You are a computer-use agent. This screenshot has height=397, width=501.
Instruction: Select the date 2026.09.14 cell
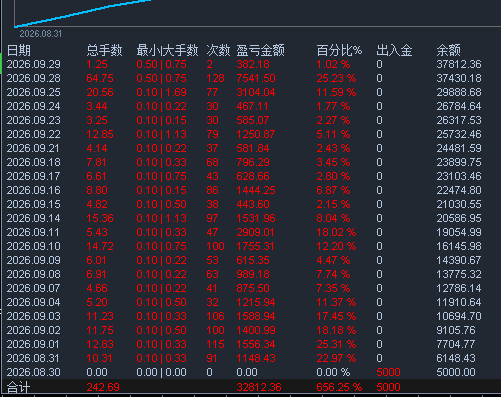click(x=34, y=218)
